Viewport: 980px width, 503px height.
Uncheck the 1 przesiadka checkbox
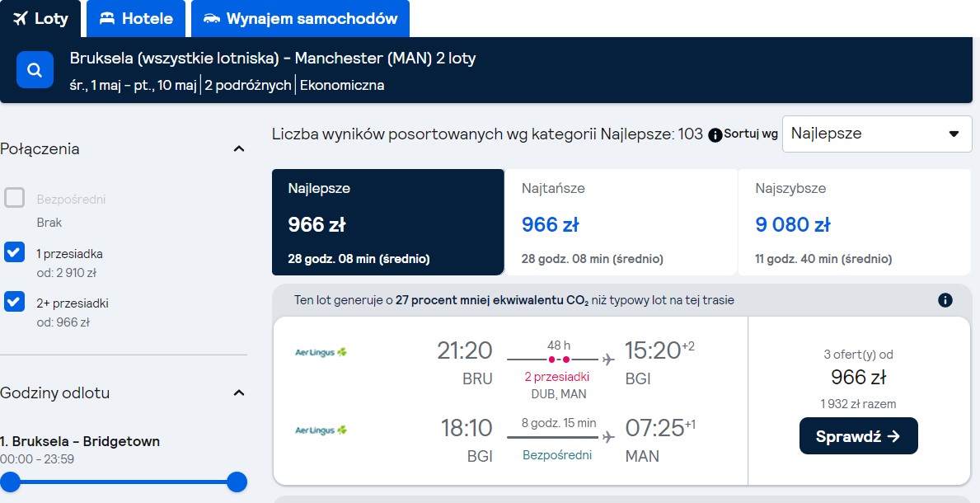click(14, 252)
